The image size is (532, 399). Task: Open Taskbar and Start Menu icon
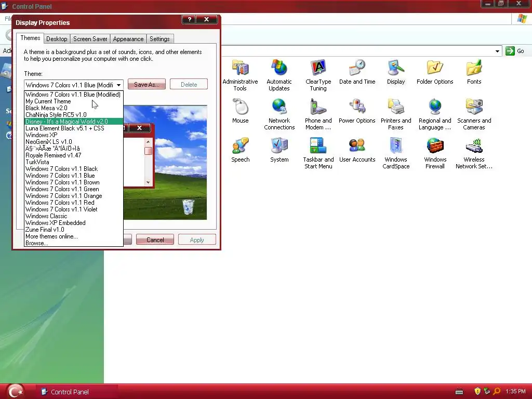[x=318, y=145]
